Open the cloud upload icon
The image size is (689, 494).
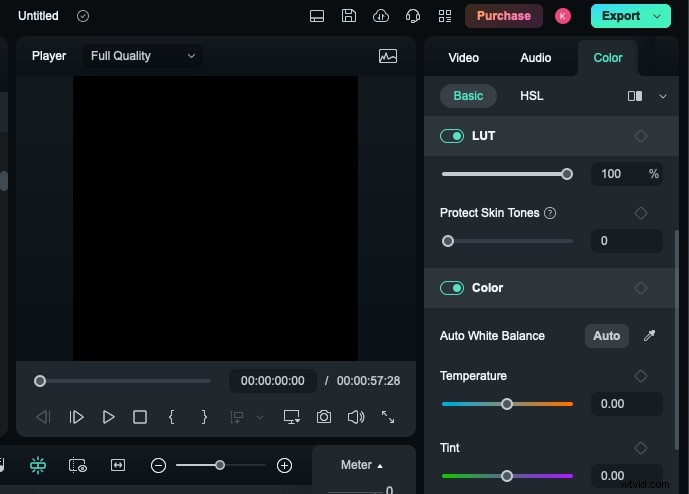pos(380,16)
